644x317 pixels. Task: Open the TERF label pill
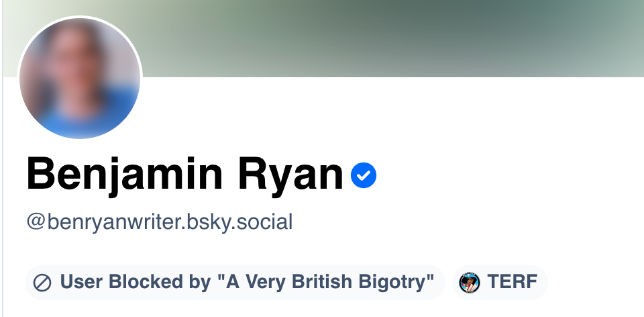pyautogui.click(x=500, y=283)
